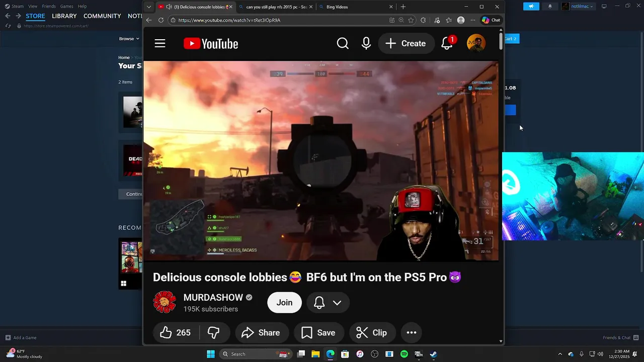Open Edge favorites list icon
644x362 pixels.
[x=449, y=20]
